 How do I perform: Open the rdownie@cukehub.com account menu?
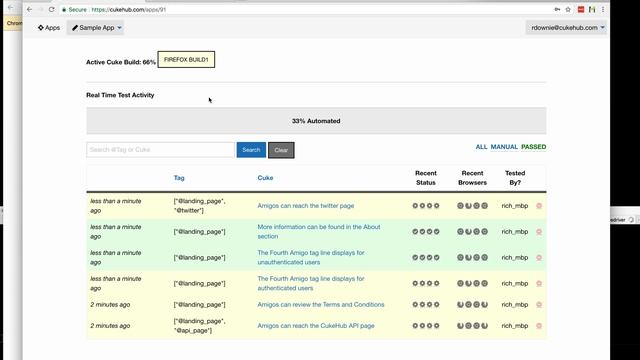(x=567, y=28)
